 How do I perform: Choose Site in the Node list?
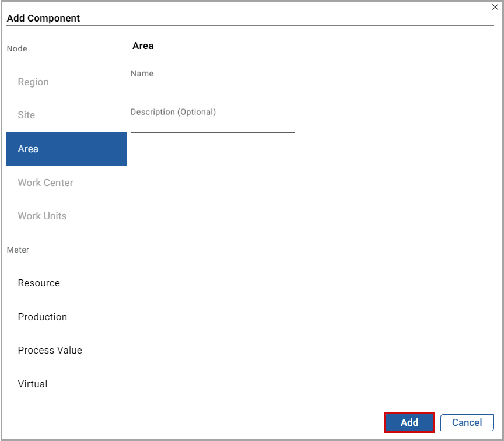point(26,116)
